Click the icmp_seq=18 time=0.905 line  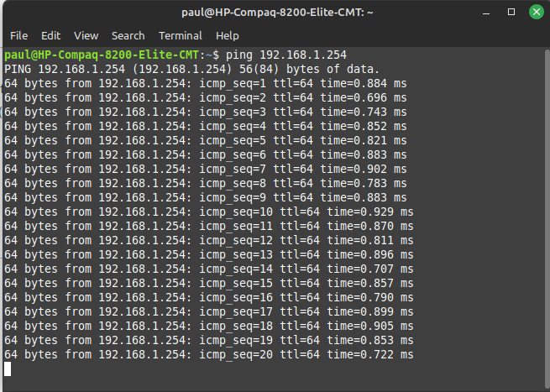208,326
